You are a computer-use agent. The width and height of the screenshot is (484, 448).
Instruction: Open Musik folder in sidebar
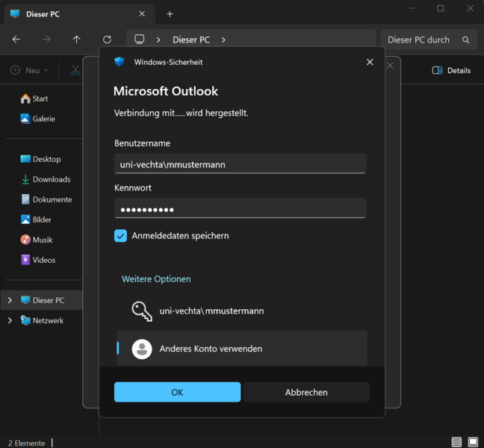click(37, 240)
